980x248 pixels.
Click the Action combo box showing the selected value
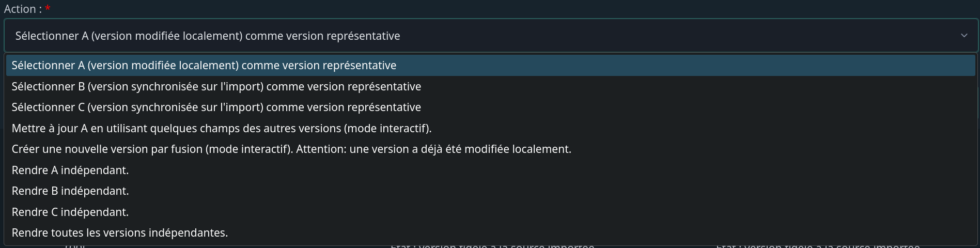pos(490,36)
